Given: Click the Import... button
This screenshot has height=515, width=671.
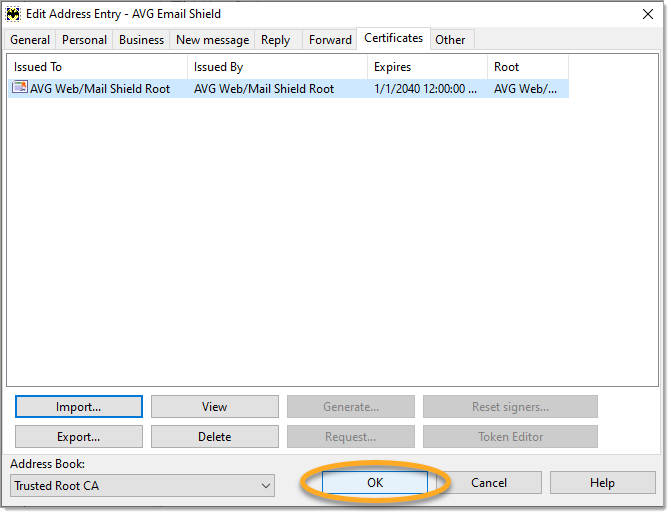Looking at the screenshot, I should [78, 407].
